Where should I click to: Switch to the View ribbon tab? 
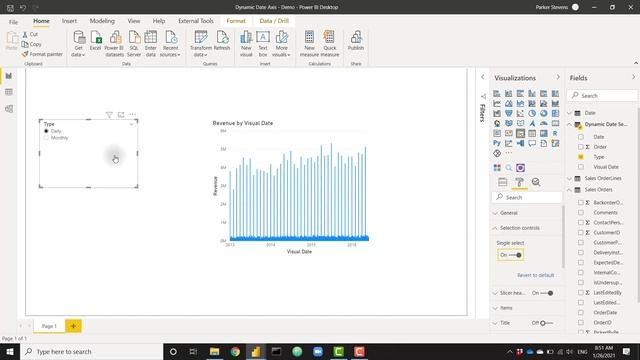click(x=134, y=21)
